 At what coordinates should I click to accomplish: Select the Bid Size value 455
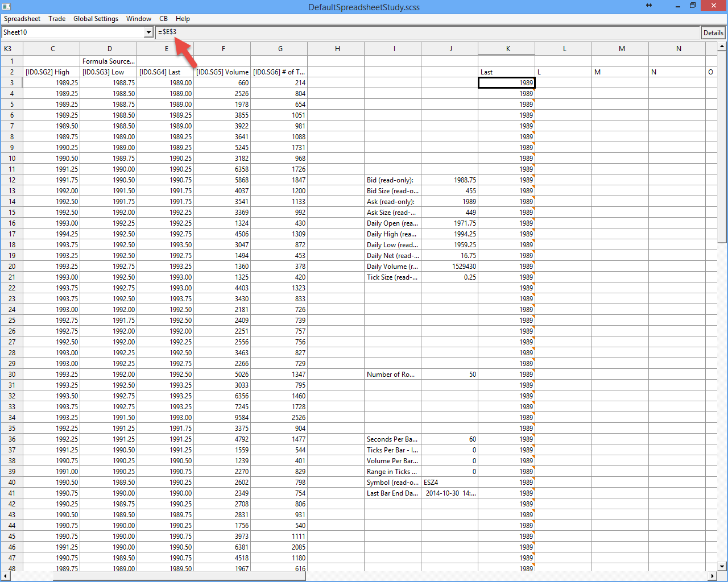[450, 191]
